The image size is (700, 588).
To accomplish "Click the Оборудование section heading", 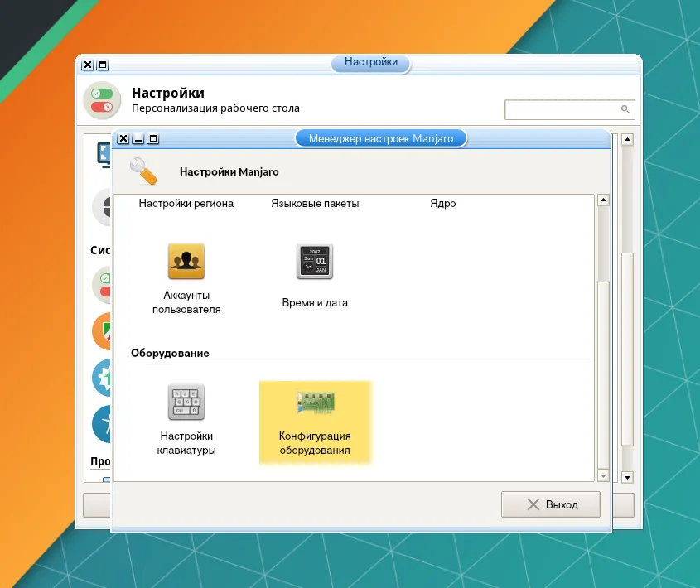I will 170,353.
